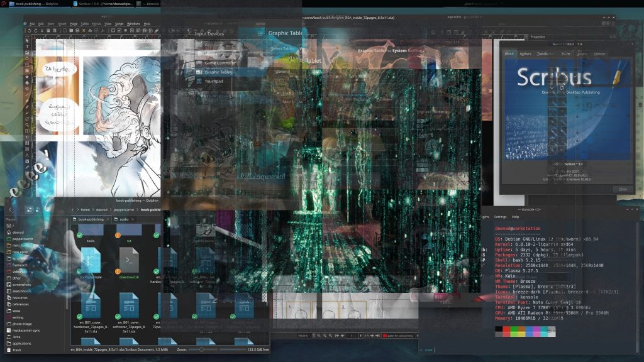Image resolution: width=644 pixels, height=362 pixels.
Task: Switch to the audio tab in Dolphin
Action: [x=124, y=219]
